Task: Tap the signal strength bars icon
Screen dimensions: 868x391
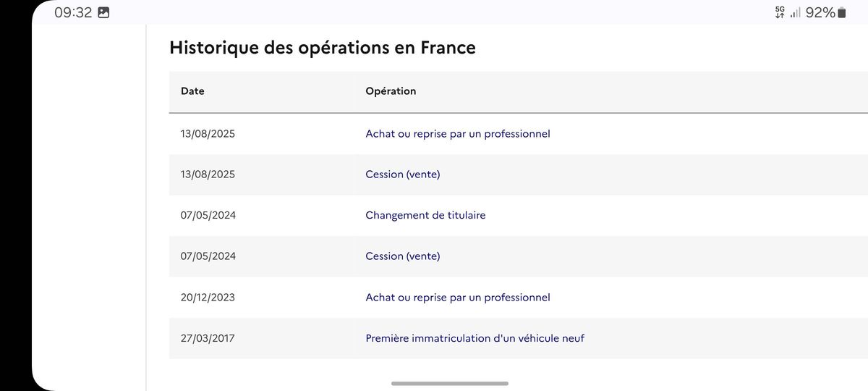Action: [x=795, y=12]
